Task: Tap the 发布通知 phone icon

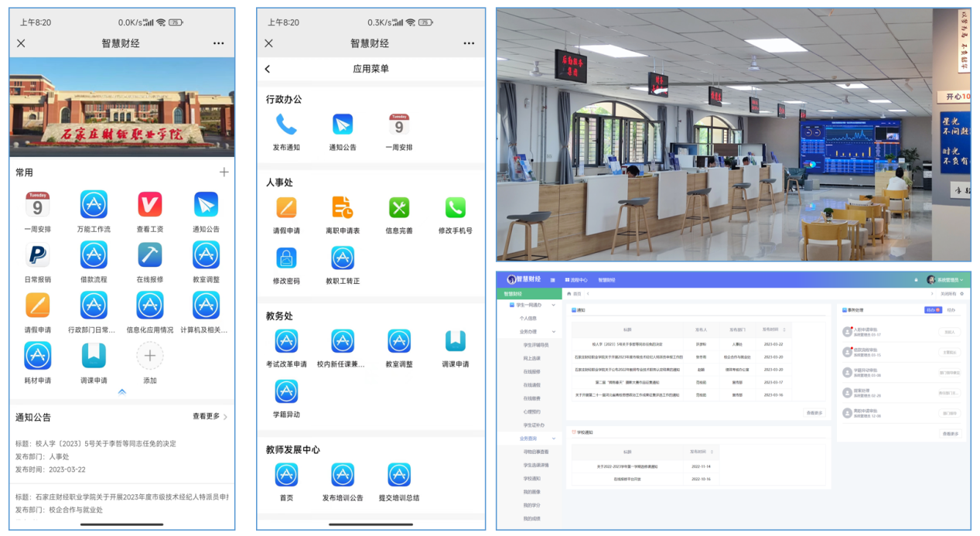Action: 286,125
